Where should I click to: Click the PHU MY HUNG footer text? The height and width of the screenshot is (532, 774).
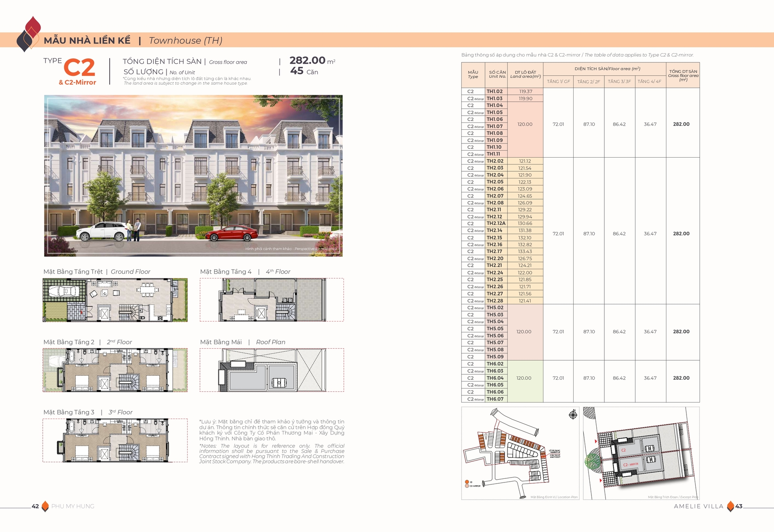click(x=73, y=506)
